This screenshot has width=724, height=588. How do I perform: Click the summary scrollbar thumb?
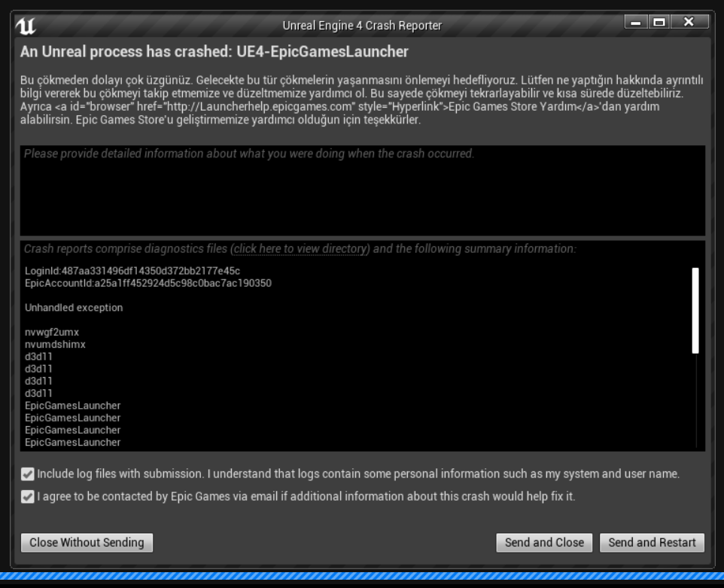[x=695, y=309]
